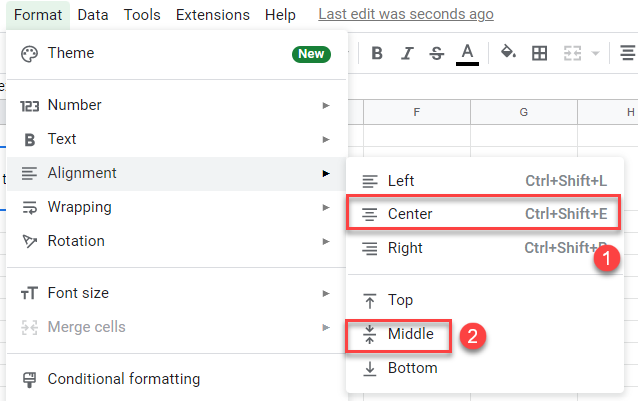
Task: Toggle italic formatting in toolbar
Action: (407, 53)
